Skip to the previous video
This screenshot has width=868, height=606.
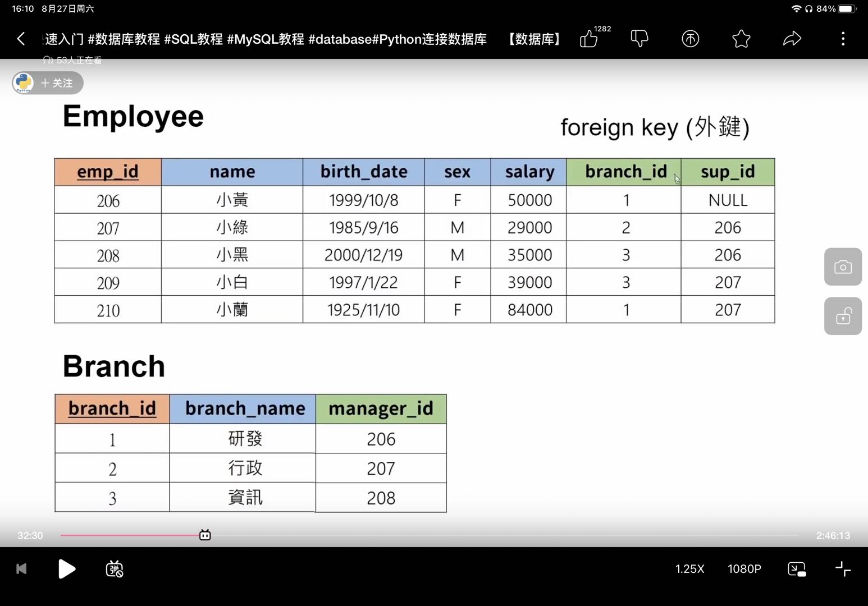pyautogui.click(x=21, y=569)
